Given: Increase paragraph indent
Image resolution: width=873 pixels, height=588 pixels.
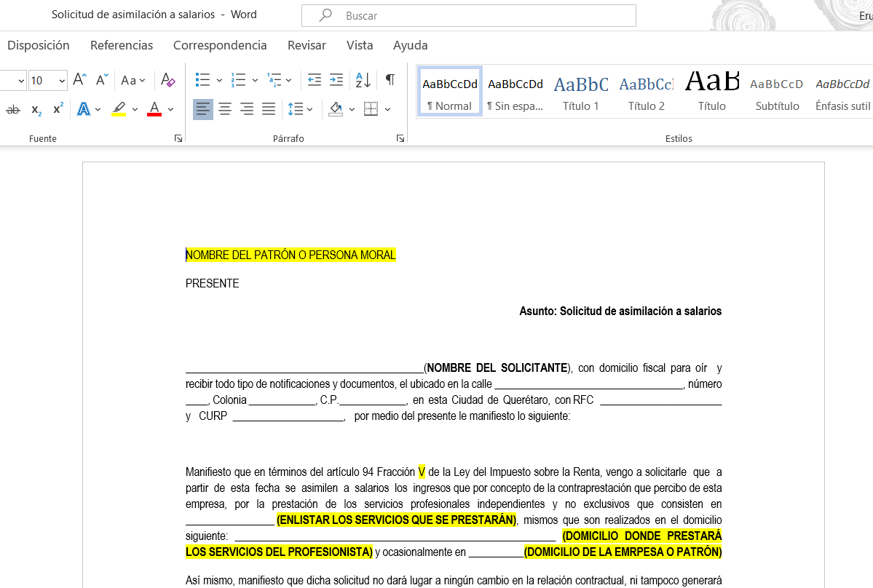Looking at the screenshot, I should (336, 80).
